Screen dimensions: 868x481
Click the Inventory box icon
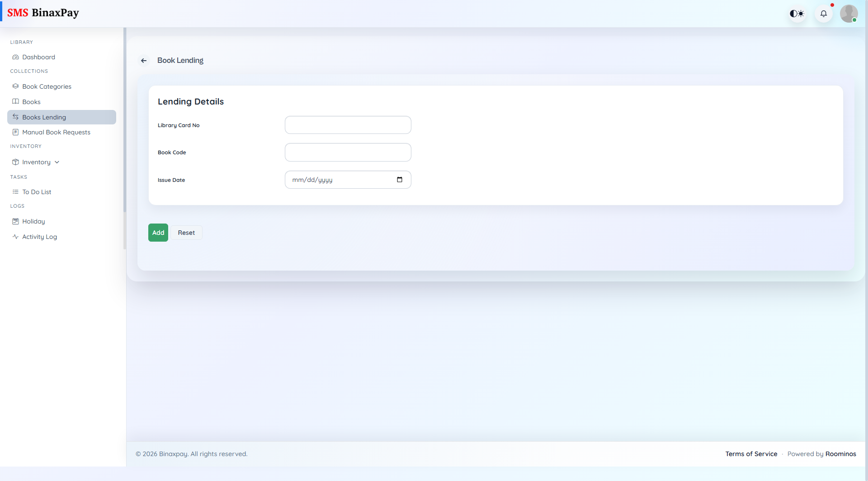click(x=15, y=162)
